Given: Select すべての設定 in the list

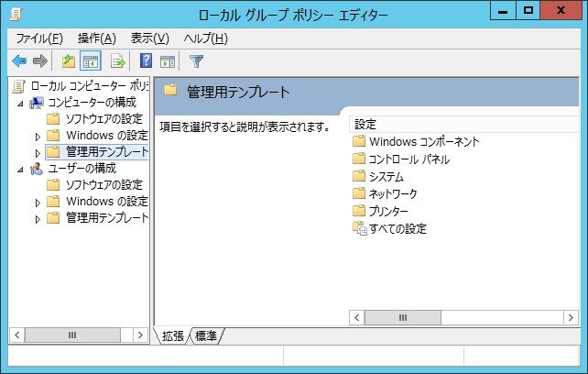Looking at the screenshot, I should pos(397,228).
